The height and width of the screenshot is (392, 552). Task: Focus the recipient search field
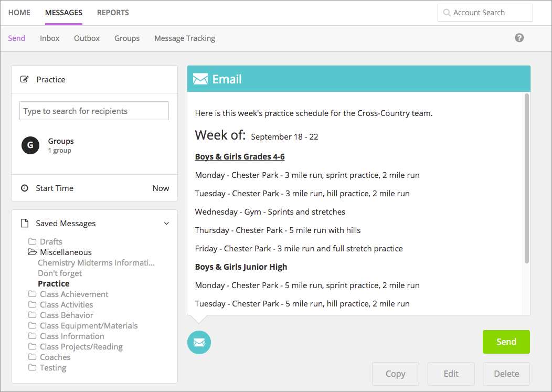point(94,111)
